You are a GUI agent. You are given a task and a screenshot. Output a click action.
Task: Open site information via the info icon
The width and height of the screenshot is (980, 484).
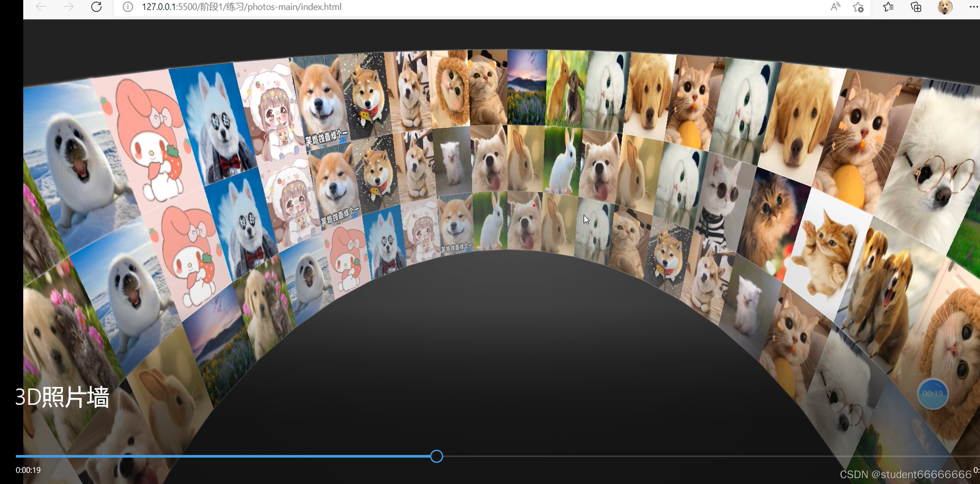127,7
